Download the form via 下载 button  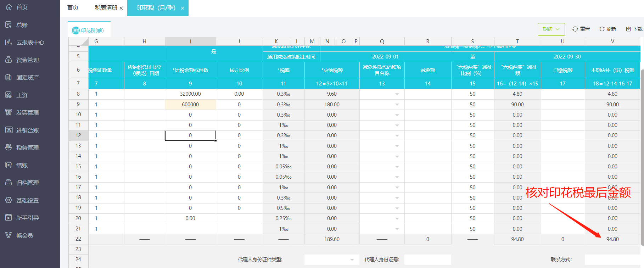coord(634,29)
